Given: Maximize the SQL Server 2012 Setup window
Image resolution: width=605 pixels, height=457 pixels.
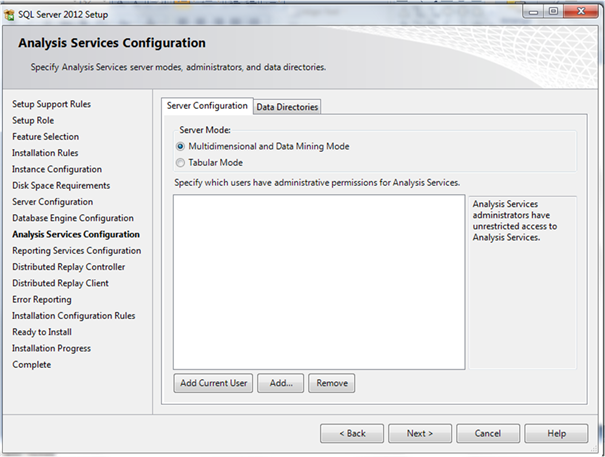Looking at the screenshot, I should (x=553, y=12).
